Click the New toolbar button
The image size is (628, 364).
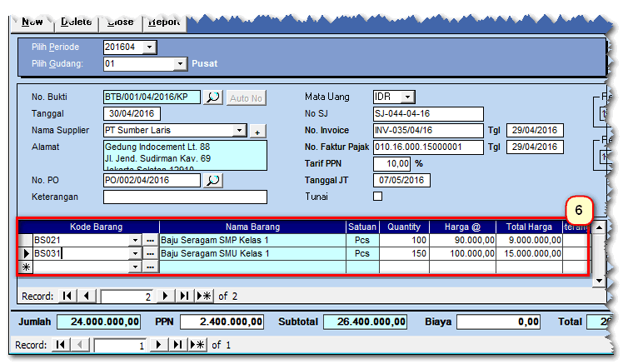point(32,22)
